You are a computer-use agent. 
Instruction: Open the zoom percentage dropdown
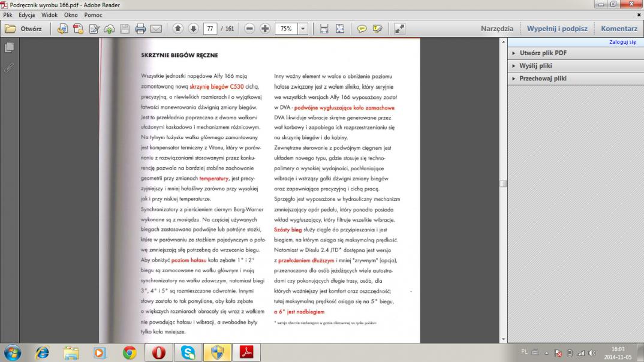click(303, 29)
